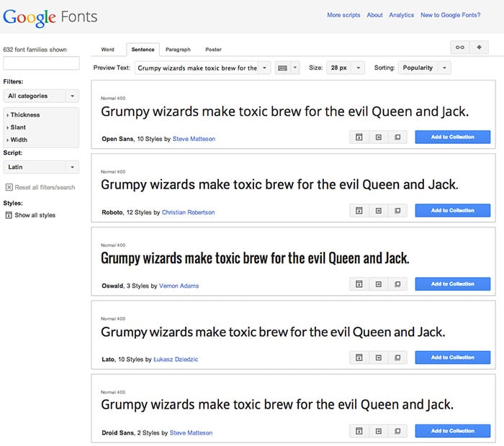The height and width of the screenshot is (446, 504).
Task: Open designer Łukasz Dziedzic link
Action: point(176,359)
